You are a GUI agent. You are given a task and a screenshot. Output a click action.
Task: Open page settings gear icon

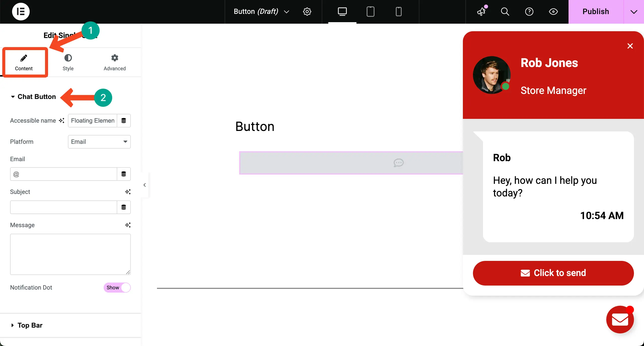[x=307, y=12]
